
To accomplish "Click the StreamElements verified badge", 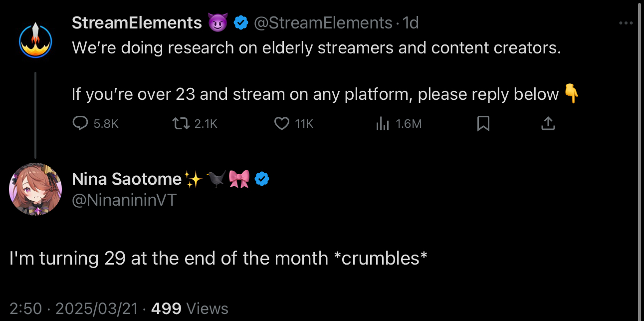I will [x=241, y=23].
